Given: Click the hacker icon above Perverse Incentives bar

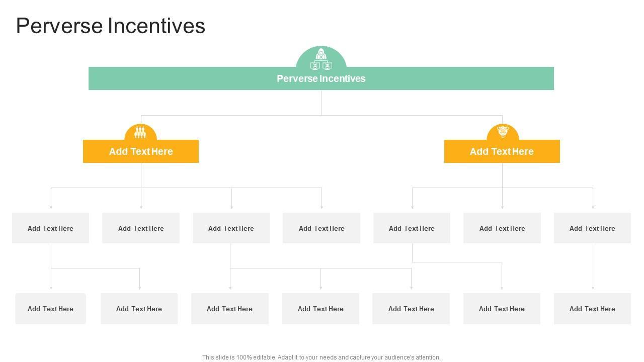Looking at the screenshot, I should click(321, 59).
